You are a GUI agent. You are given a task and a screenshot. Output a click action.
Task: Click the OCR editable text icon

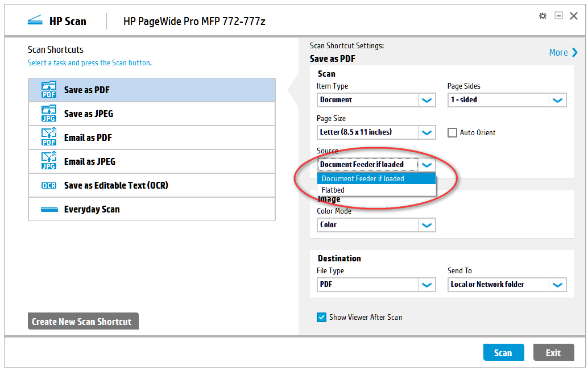coord(49,185)
